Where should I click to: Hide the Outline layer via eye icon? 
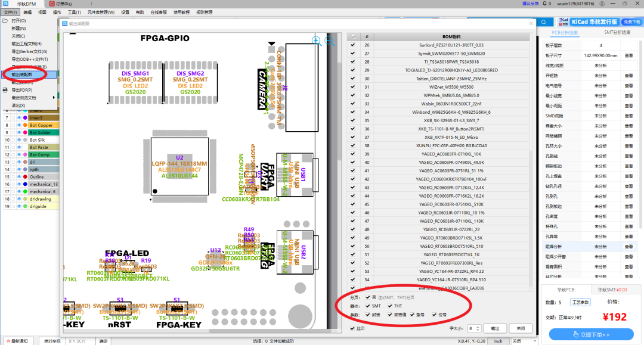click(19, 177)
